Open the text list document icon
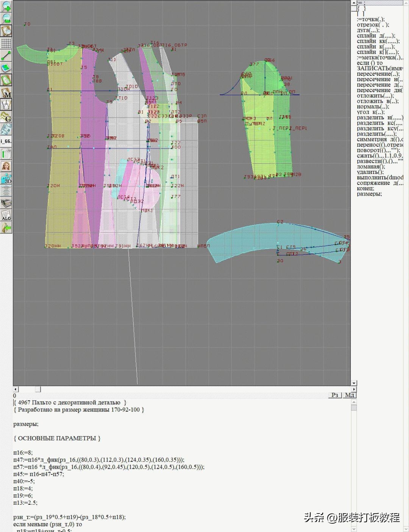Screen dimensions: 409x532 6,191
